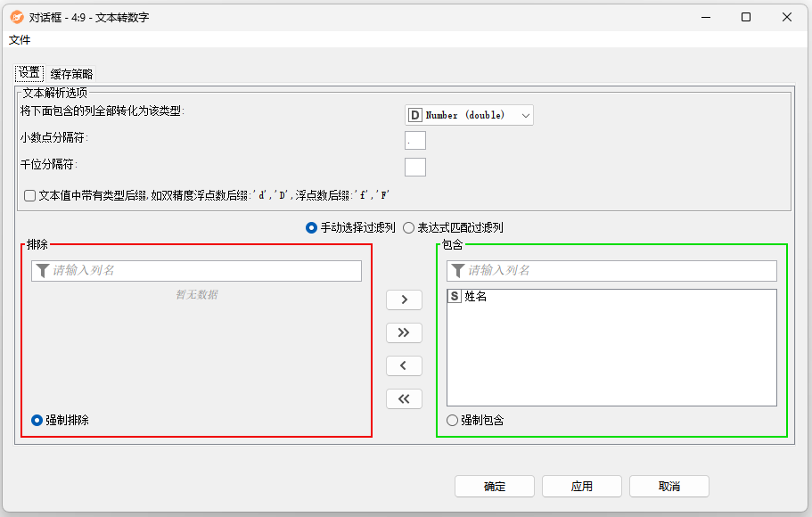The width and height of the screenshot is (812, 517).
Task: Click the move-right single arrow button
Action: [x=404, y=300]
